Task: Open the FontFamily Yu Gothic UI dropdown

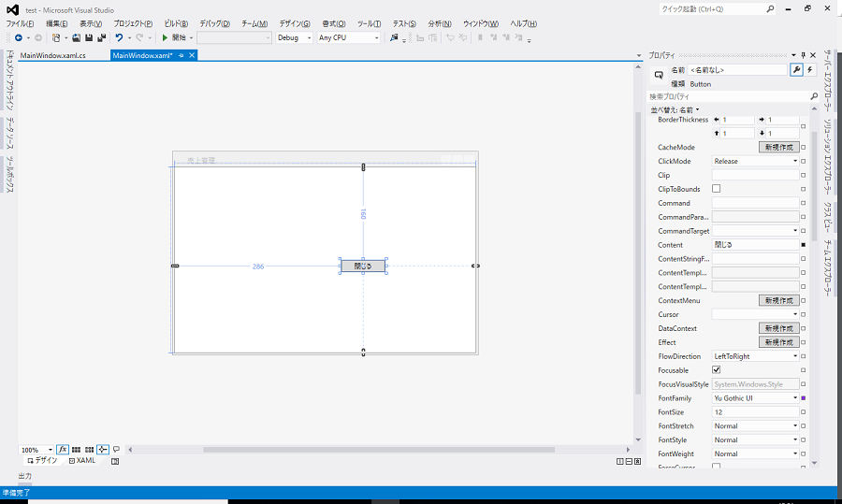Action: click(x=756, y=398)
